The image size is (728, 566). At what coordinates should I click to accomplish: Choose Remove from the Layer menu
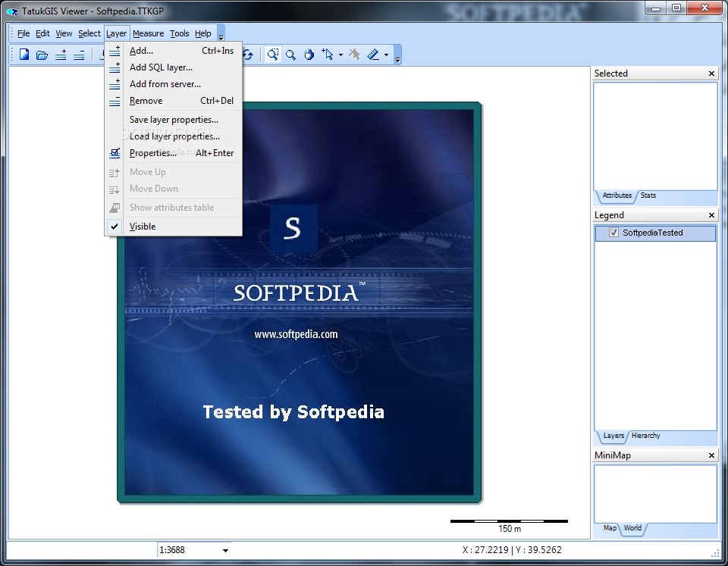click(174, 101)
